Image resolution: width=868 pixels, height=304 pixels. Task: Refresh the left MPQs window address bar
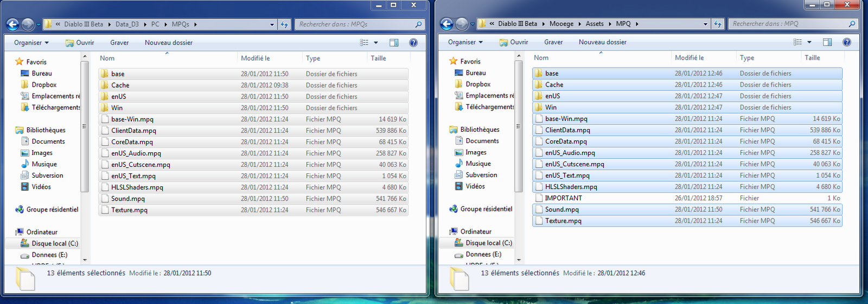tap(285, 24)
